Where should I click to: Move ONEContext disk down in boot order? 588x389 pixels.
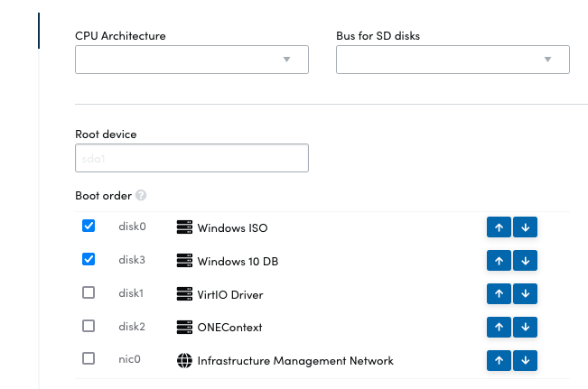coord(525,327)
